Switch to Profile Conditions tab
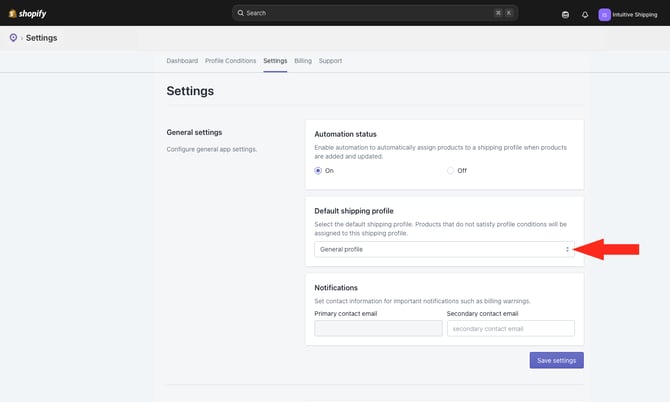The height and width of the screenshot is (402, 670). (x=230, y=61)
